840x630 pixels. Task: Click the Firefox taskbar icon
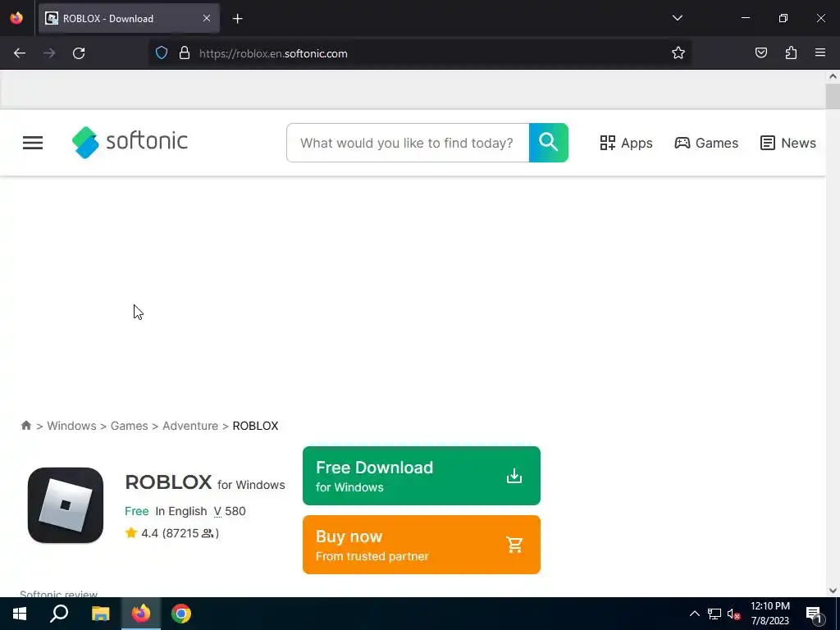pos(141,614)
